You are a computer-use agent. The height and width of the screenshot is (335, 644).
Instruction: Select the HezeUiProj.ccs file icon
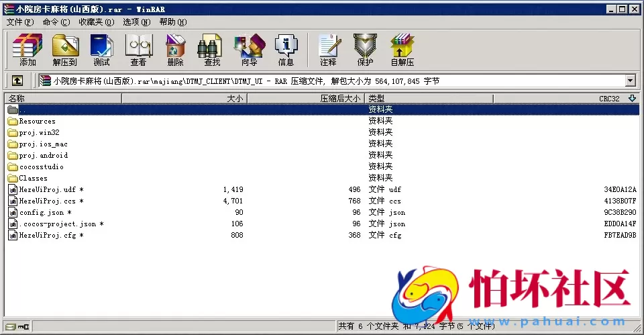click(13, 201)
